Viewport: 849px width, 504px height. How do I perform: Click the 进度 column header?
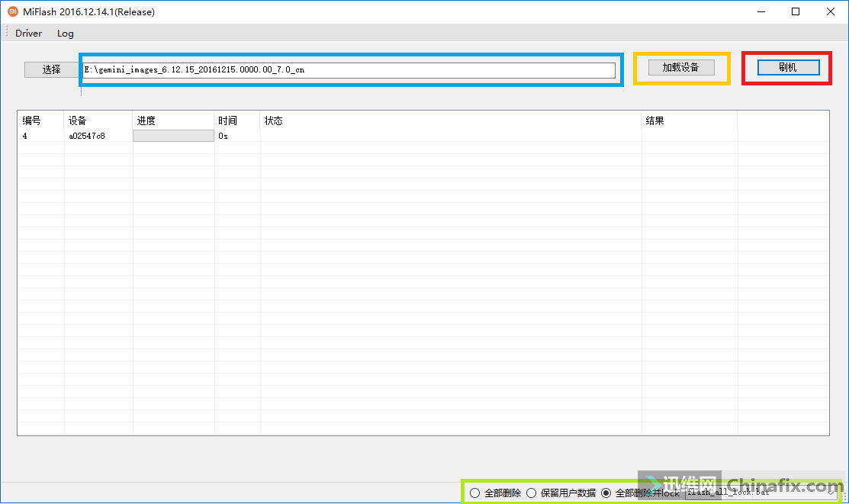(146, 120)
